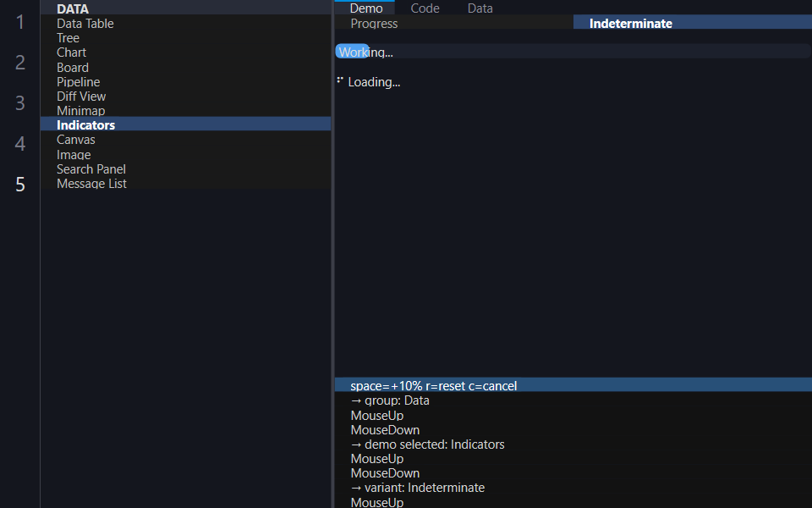Open the Data Table demo in the sidebar

tap(185, 24)
